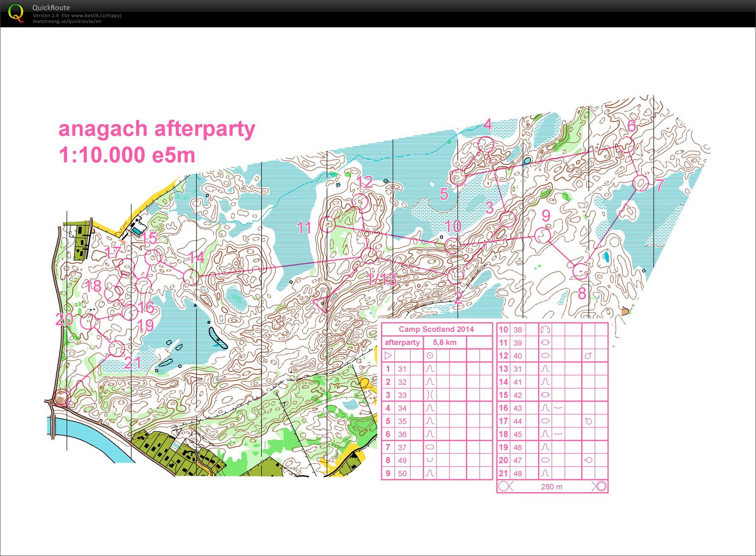
Task: Click control number 17 label on the map
Action: tap(112, 252)
